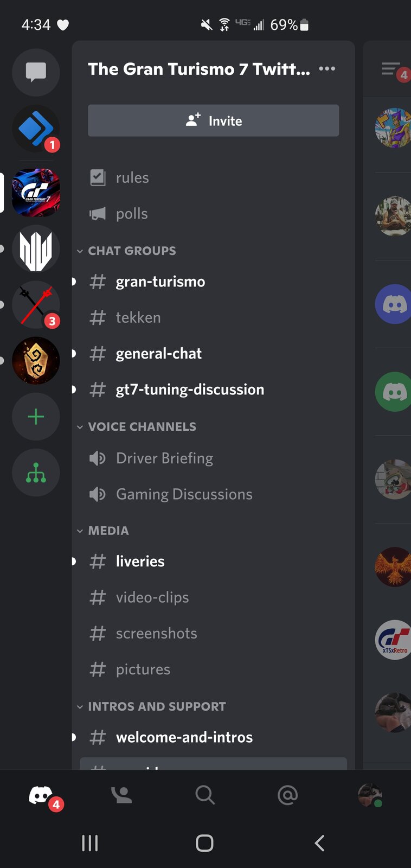This screenshot has width=411, height=868.
Task: Tap the green plus add server icon
Action: click(36, 417)
